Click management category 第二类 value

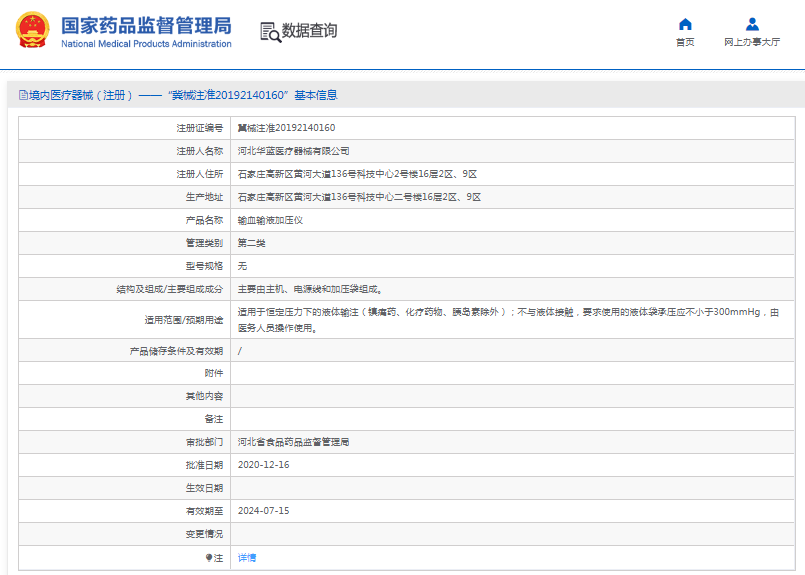[251, 243]
